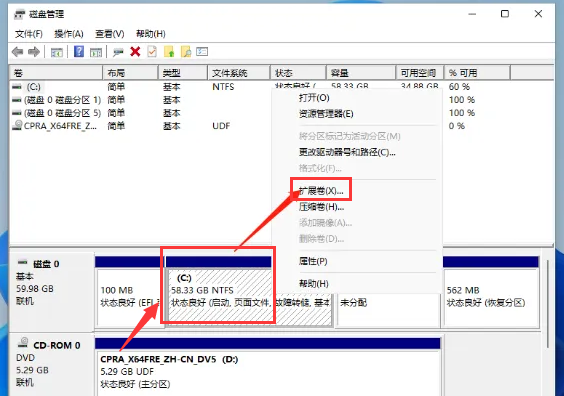The width and height of the screenshot is (564, 396).
Task: Click the checklist view toolbar icon
Action: click(202, 52)
